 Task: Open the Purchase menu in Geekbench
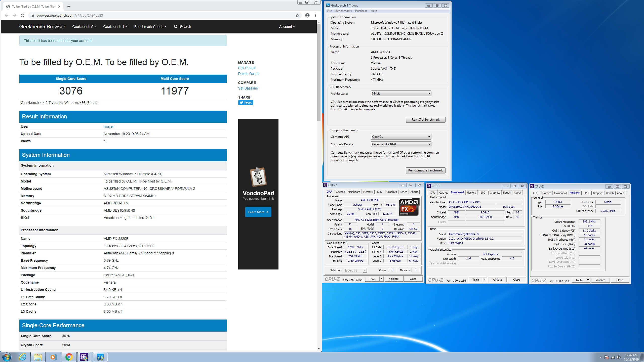pyautogui.click(x=361, y=11)
